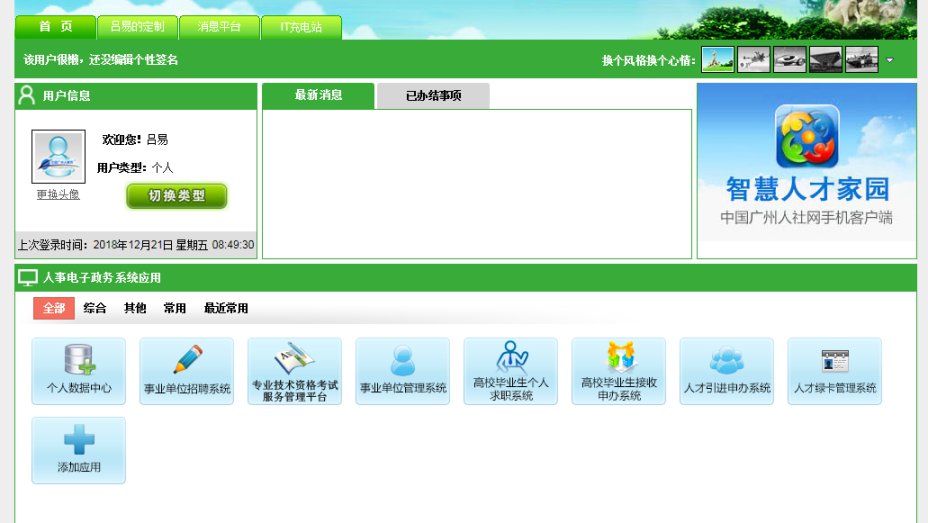Open 专业技术资格考试服务管理平台
The width and height of the screenshot is (928, 523).
pos(295,371)
